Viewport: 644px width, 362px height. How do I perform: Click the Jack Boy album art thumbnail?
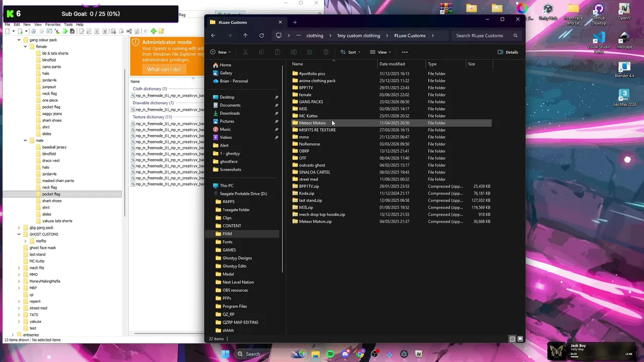click(557, 351)
